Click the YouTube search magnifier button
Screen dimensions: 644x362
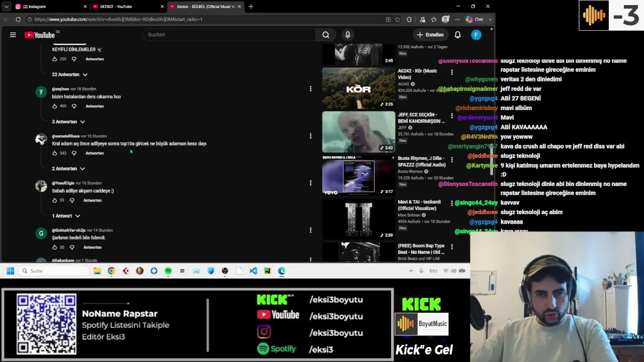(326, 35)
